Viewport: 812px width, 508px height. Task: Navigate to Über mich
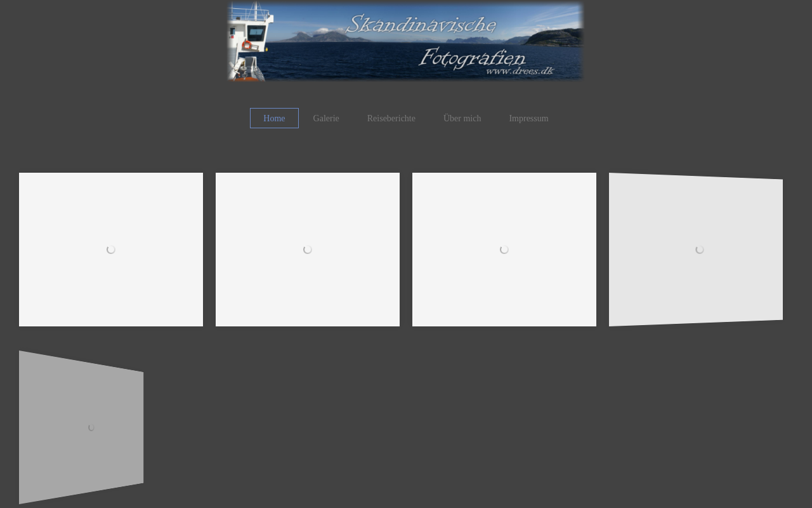click(462, 118)
